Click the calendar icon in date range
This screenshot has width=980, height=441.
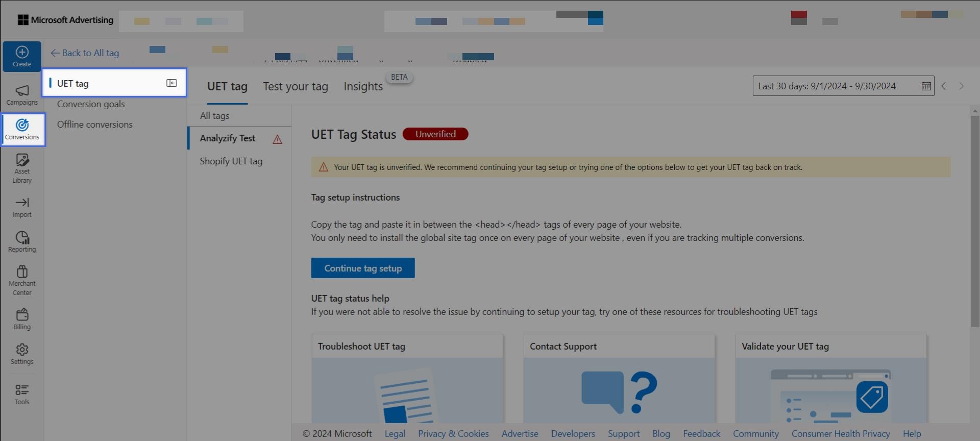tap(926, 86)
